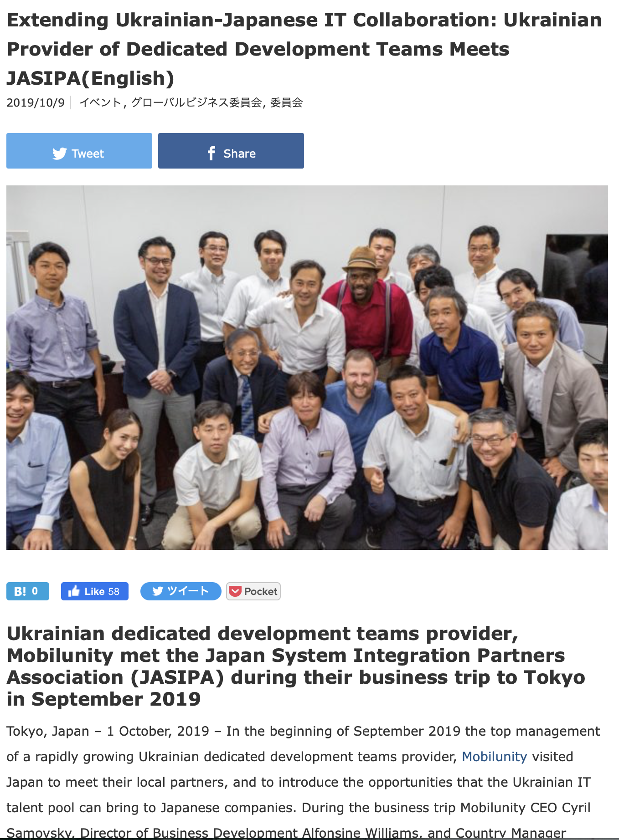Click the red Pocket logo icon
This screenshot has width=619, height=840.
pos(235,591)
